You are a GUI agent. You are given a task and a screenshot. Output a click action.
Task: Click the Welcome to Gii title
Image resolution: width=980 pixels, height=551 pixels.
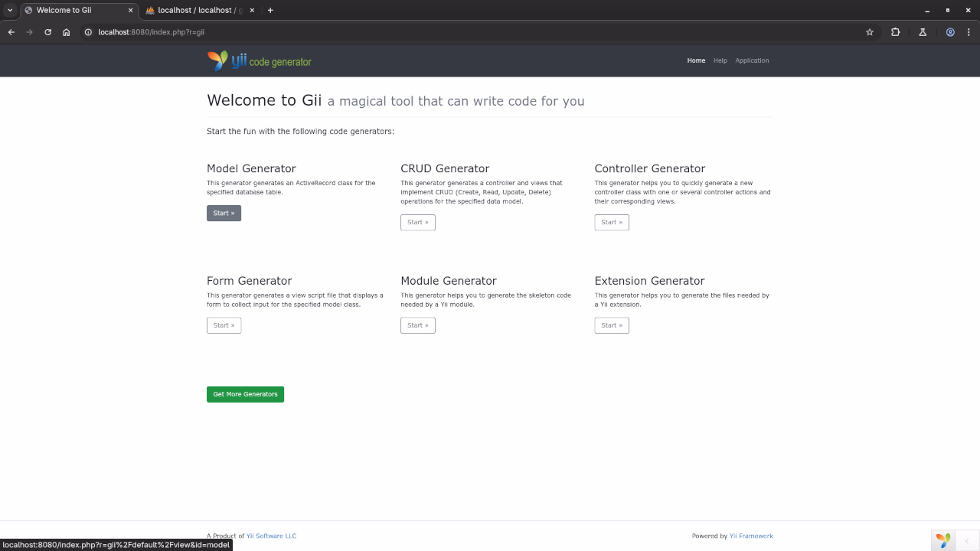tap(264, 100)
